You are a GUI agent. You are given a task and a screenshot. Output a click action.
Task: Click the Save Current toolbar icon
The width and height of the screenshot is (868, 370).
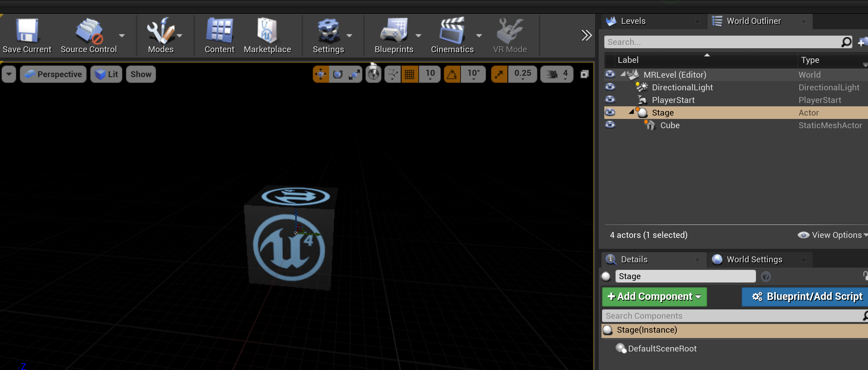[x=27, y=35]
